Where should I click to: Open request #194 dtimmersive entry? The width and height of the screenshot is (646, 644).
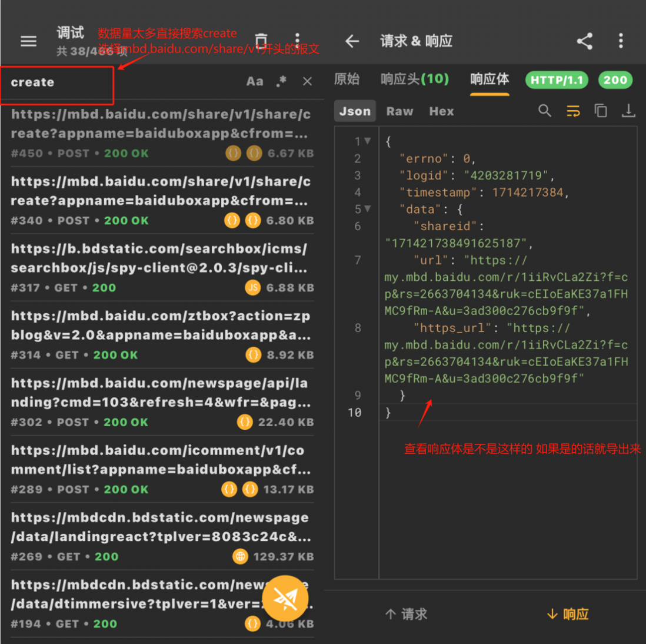162,603
